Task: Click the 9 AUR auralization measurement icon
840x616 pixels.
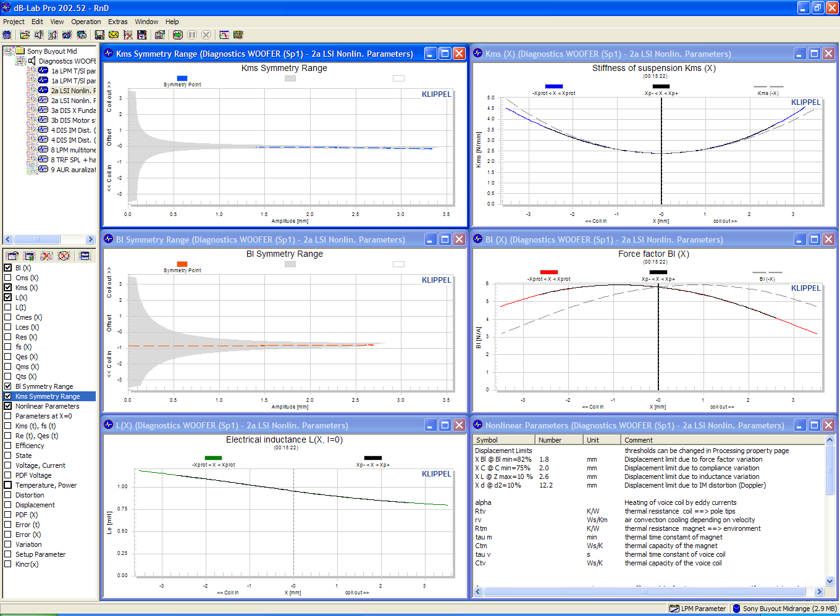Action: coord(43,169)
